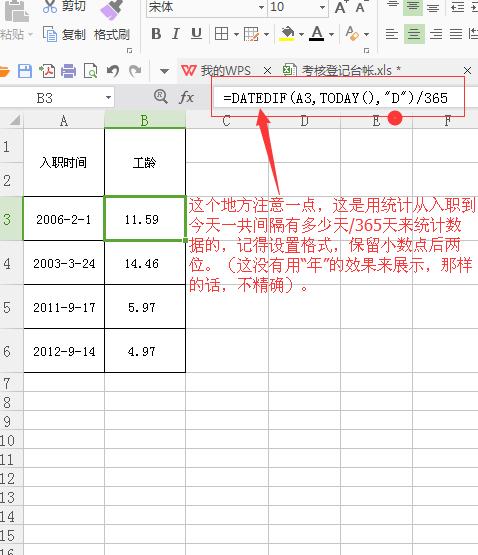478x555 pixels.
Task: Select cell containing 2006-2-1
Action: [64, 219]
